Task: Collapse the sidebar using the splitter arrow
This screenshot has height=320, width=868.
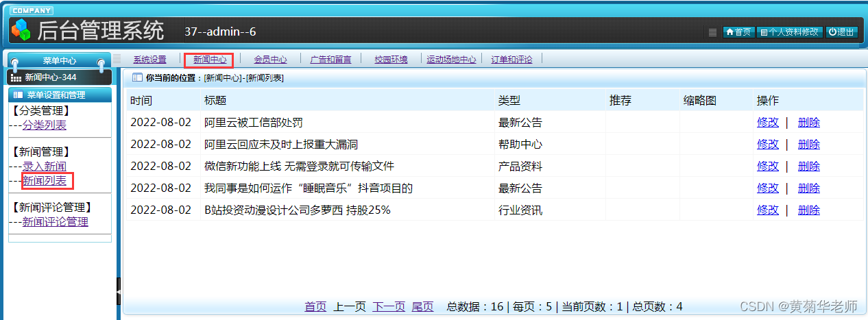Action: coord(119,291)
